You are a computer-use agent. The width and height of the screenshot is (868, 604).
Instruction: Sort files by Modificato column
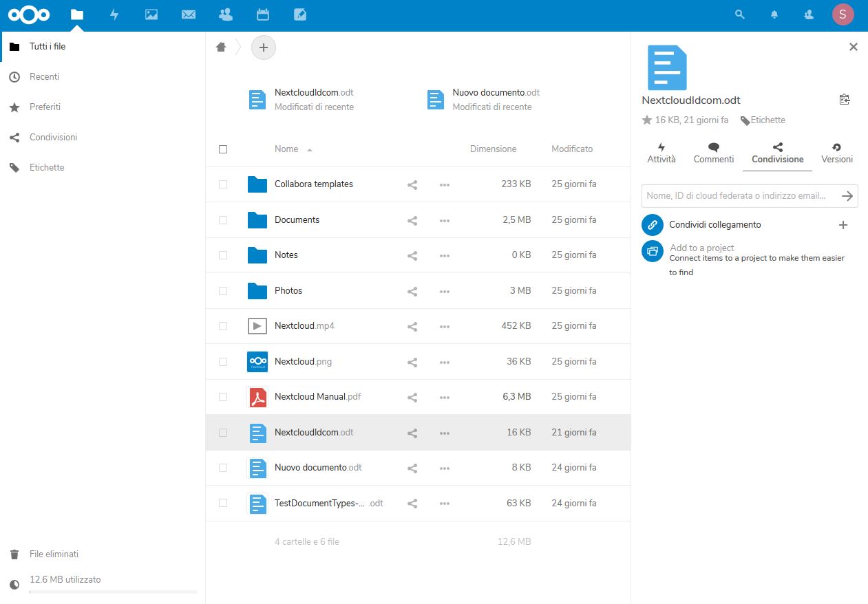572,149
